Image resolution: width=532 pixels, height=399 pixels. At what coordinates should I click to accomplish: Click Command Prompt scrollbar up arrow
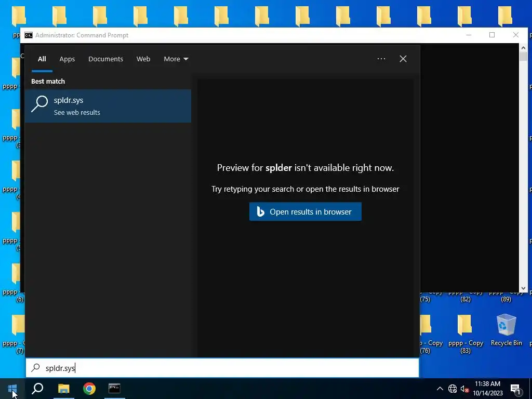click(x=523, y=48)
